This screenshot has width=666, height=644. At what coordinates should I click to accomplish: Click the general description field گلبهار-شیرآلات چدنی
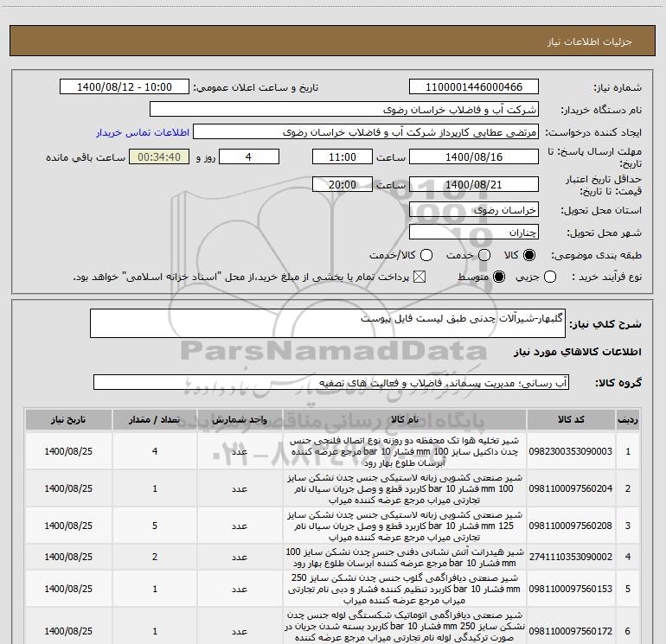pos(328,323)
